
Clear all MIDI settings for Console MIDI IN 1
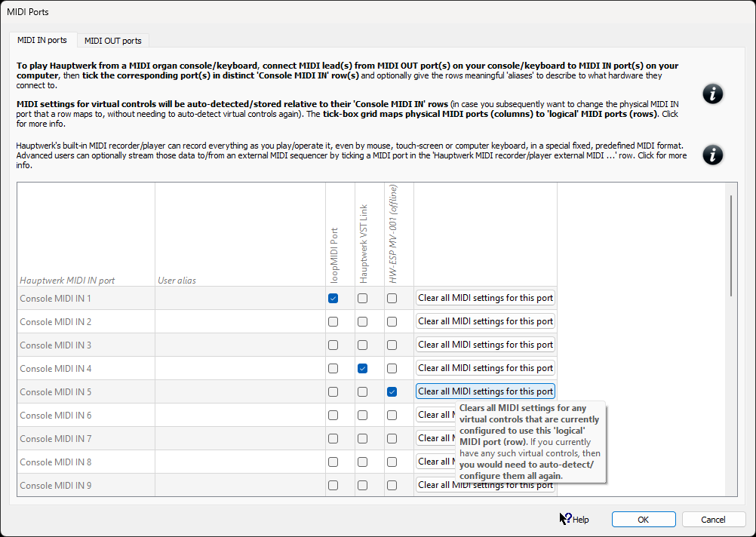[485, 298]
